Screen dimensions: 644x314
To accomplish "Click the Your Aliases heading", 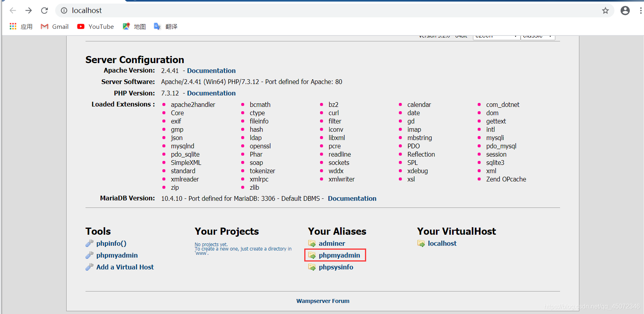I will click(337, 231).
